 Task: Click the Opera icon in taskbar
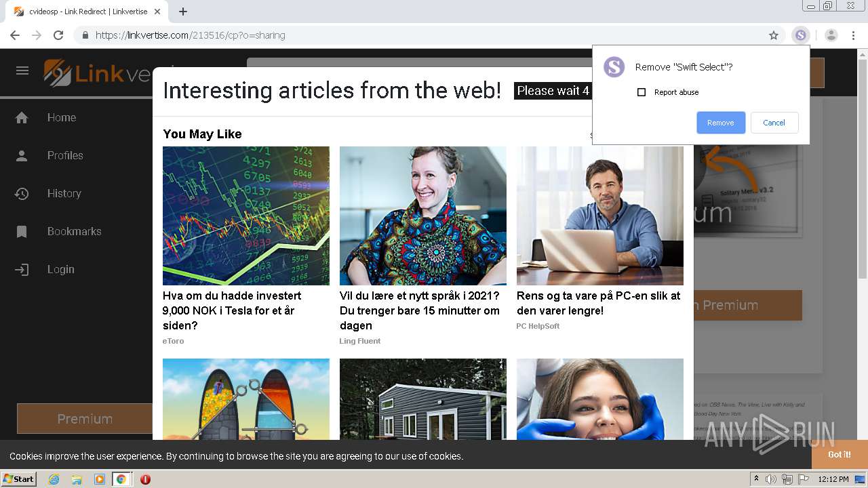[x=145, y=479]
